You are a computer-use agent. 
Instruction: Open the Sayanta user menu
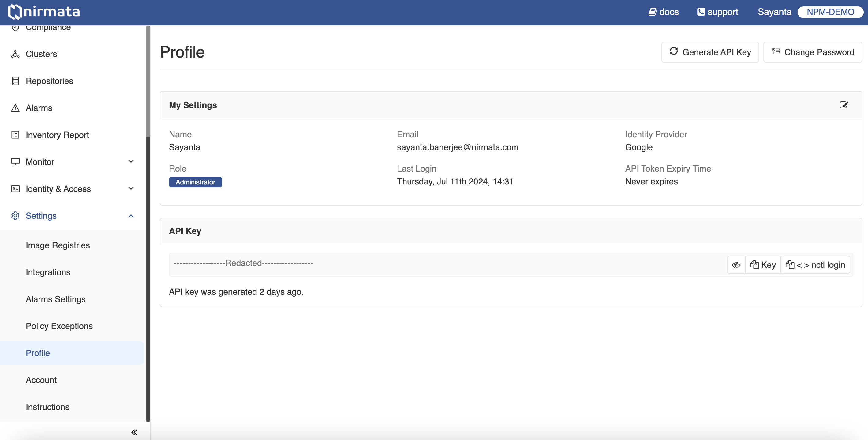click(774, 12)
